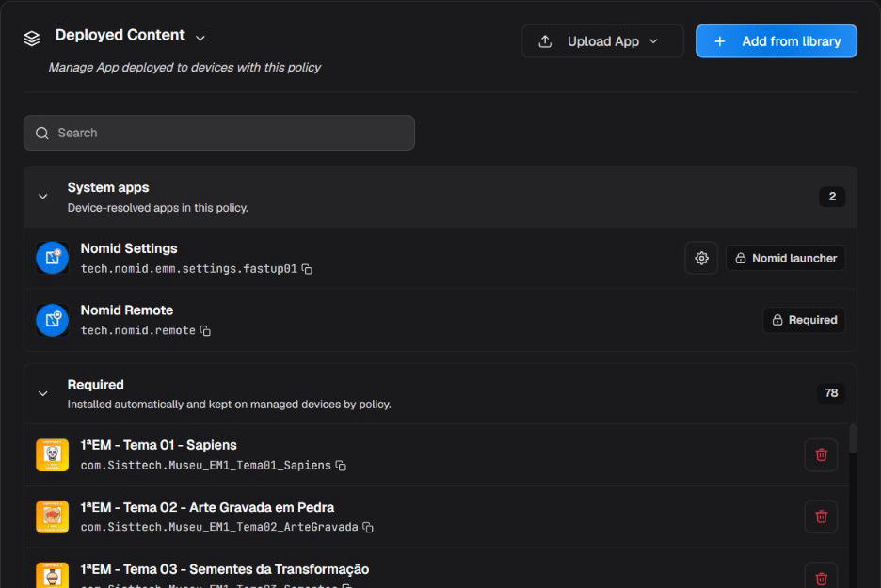
Task: Copy the tech.nomid.remote package name
Action: click(205, 331)
